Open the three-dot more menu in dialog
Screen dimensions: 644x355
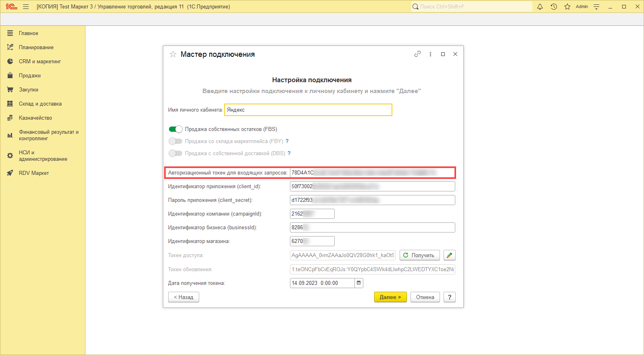click(430, 54)
